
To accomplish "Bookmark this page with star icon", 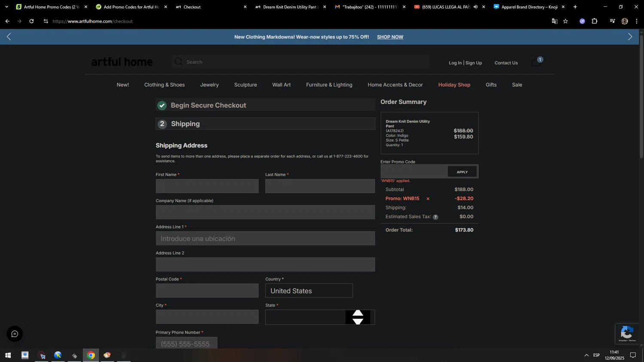I will pyautogui.click(x=565, y=21).
